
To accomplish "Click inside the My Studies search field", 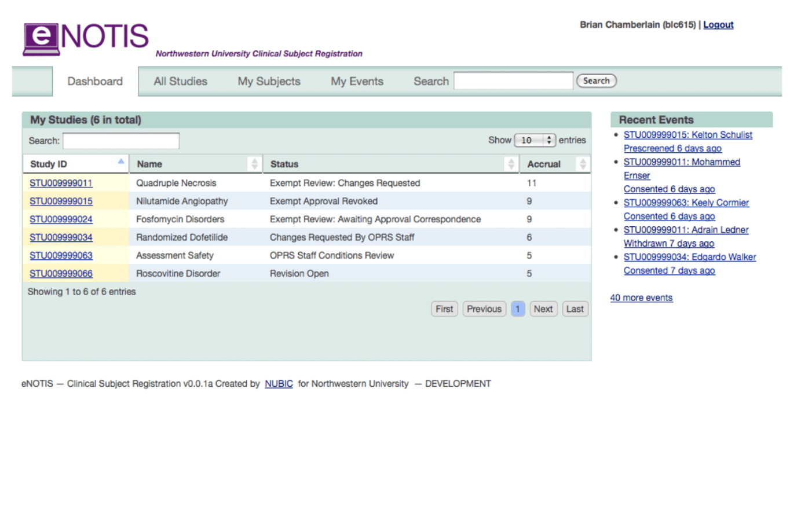I will pyautogui.click(x=120, y=140).
